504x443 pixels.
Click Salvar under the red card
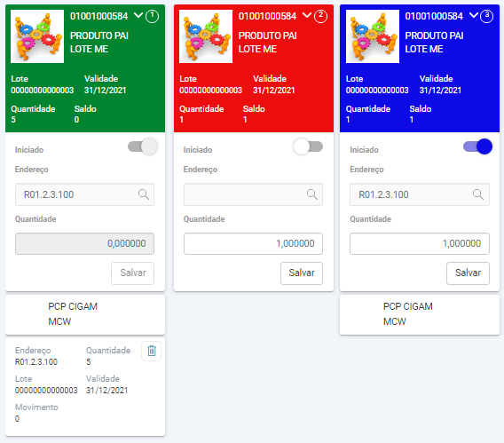point(302,273)
